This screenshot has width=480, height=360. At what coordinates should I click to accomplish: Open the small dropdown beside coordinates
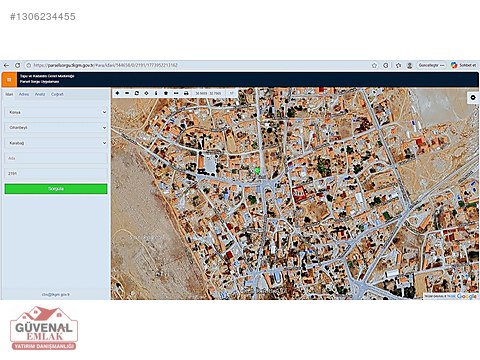click(232, 93)
